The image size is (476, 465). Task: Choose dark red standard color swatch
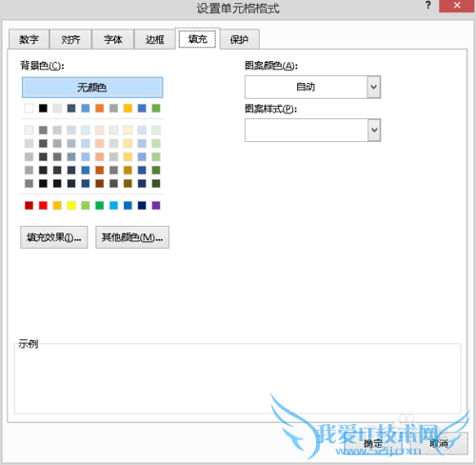[29, 206]
